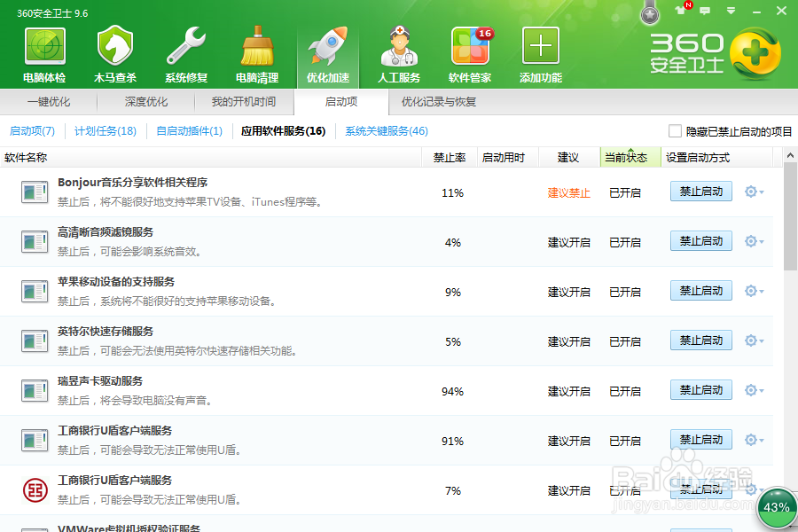Viewport: 798px width, 532px height.
Task: Open the gear dropdown beside 高清晰音频滤镜服务
Action: [753, 240]
